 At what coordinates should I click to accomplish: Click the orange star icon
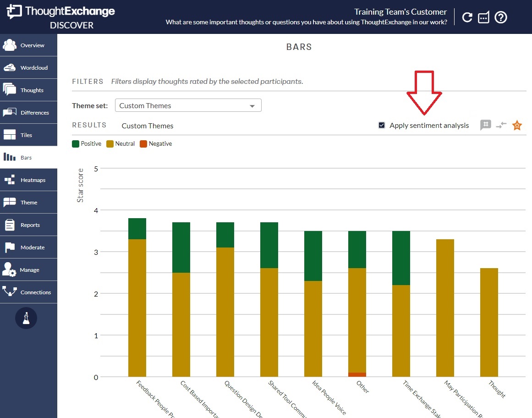coord(517,125)
